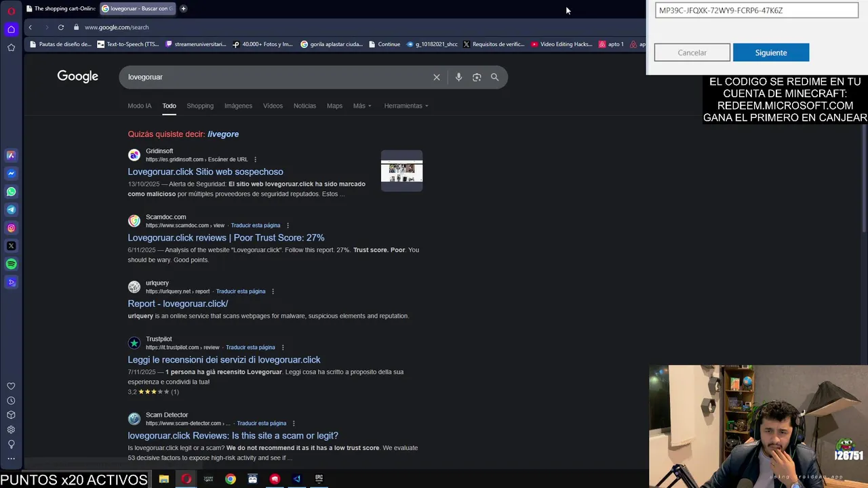The height and width of the screenshot is (488, 868).
Task: Open options menu for Scamdoc.com result
Action: coord(288,225)
